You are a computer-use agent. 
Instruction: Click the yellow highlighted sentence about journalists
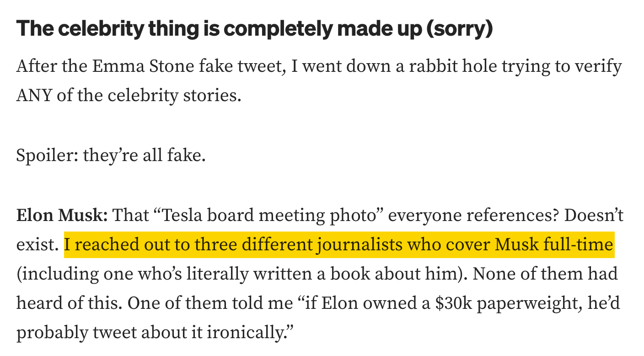point(338,245)
